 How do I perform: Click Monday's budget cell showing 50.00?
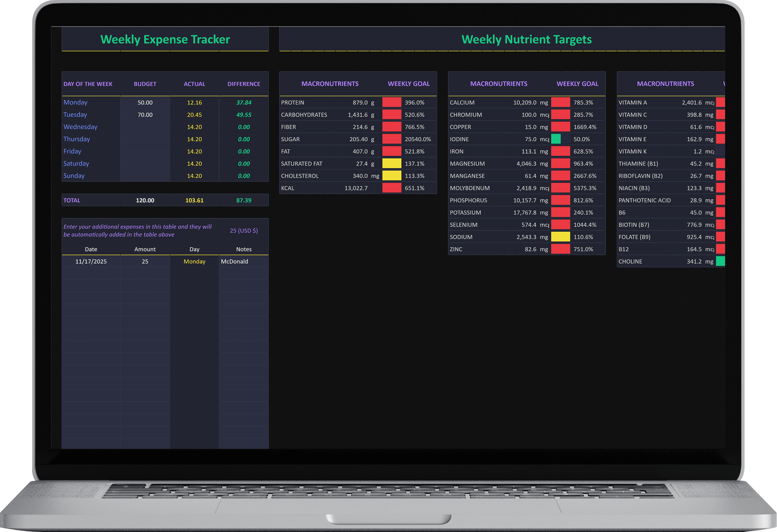tap(145, 102)
